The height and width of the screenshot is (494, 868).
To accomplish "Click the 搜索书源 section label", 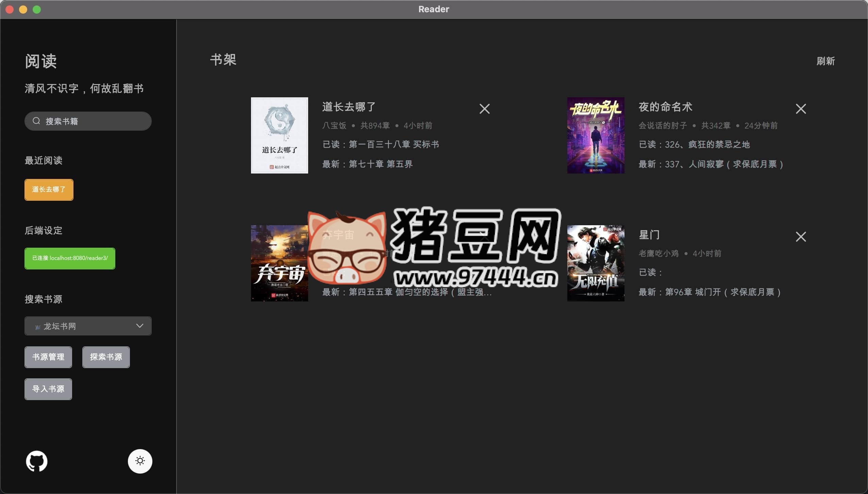I will tap(44, 299).
